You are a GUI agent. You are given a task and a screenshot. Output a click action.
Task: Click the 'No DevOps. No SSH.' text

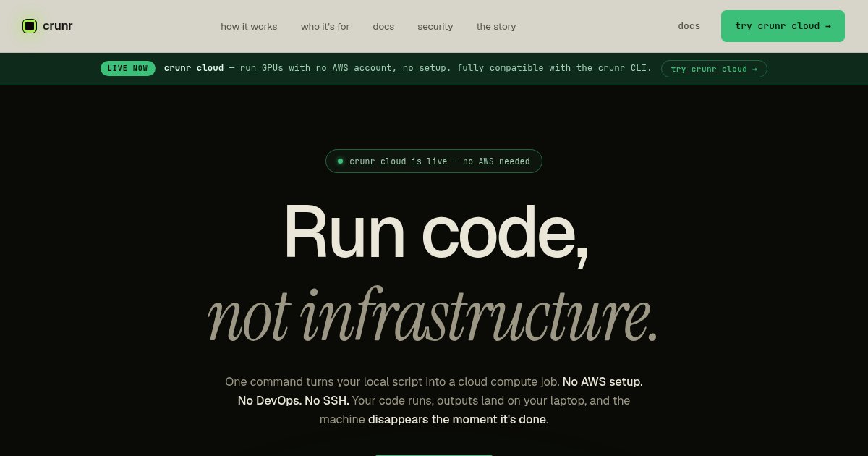[x=293, y=400]
